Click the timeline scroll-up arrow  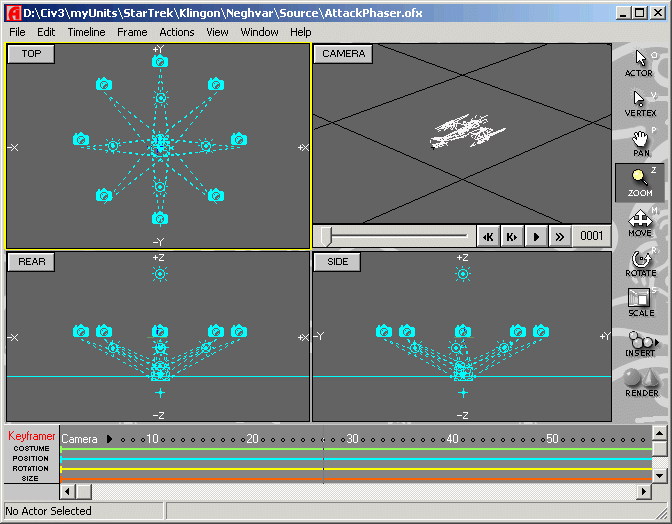[660, 433]
